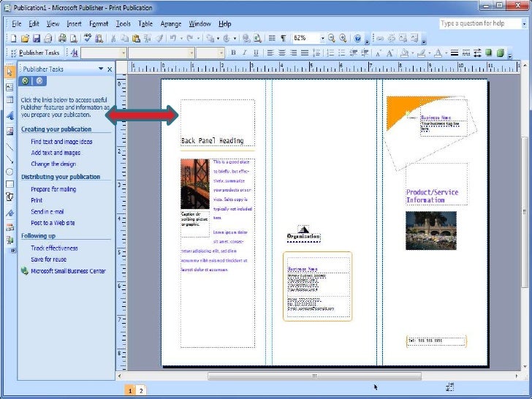This screenshot has width=532, height=399.
Task: Toggle Italic formatting
Action: pyautogui.click(x=244, y=53)
